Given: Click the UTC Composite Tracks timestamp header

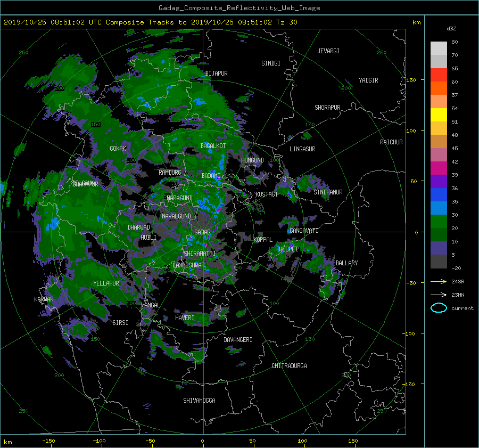Looking at the screenshot, I should pyautogui.click(x=150, y=22).
